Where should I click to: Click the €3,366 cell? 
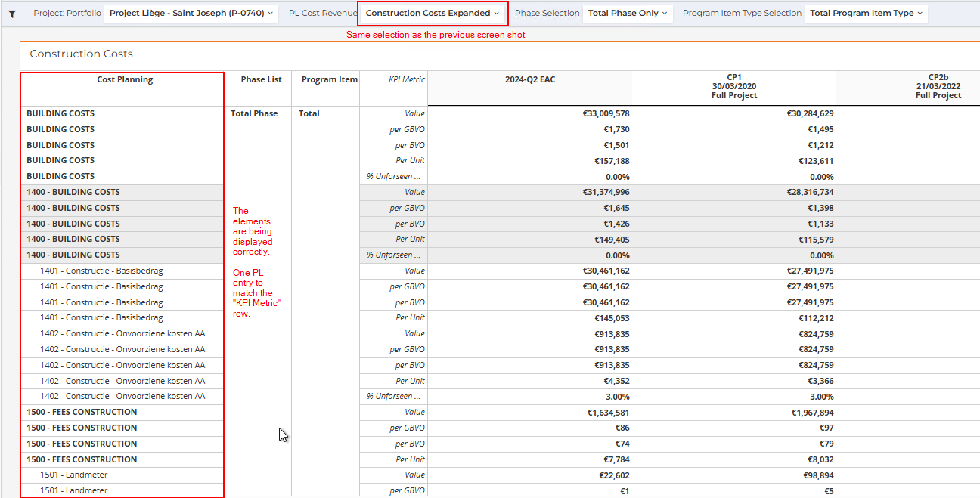820,381
